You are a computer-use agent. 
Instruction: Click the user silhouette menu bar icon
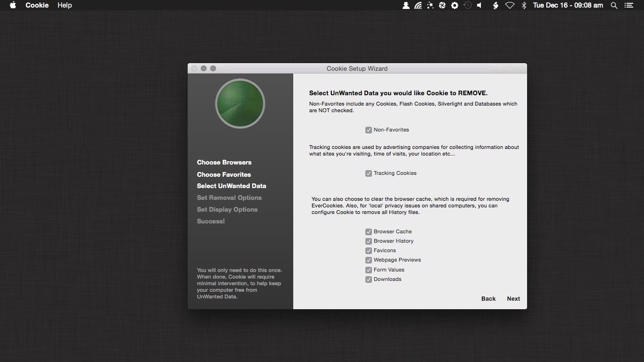(x=406, y=5)
